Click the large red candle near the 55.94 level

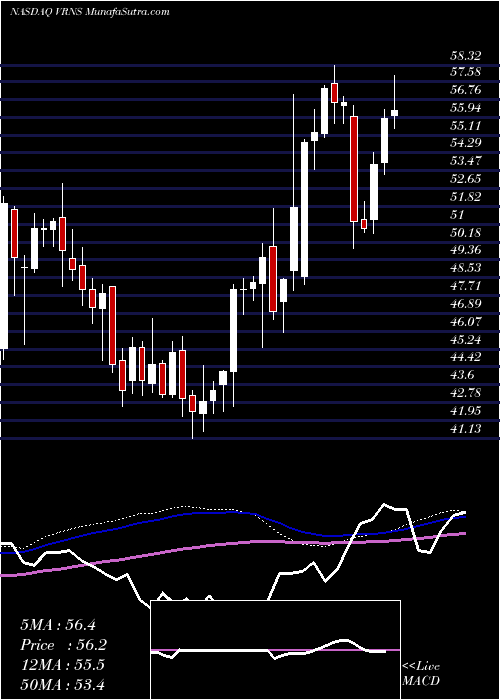coord(354,169)
